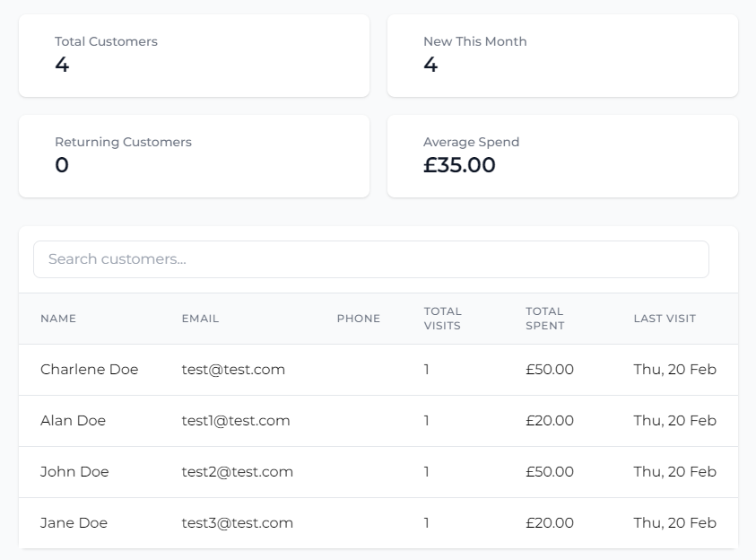Viewport: 756px width, 560px height.
Task: Click the Total Customers card
Action: (194, 56)
